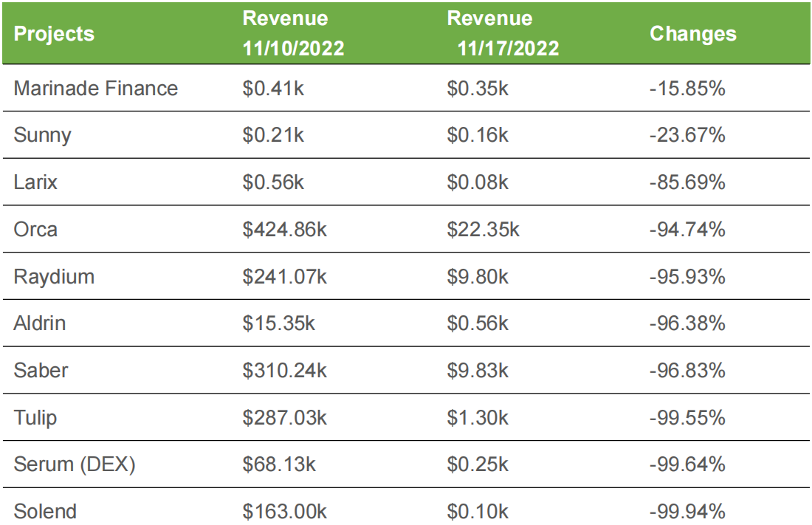Click the Projects column header
The width and height of the screenshot is (812, 525).
[x=54, y=34]
